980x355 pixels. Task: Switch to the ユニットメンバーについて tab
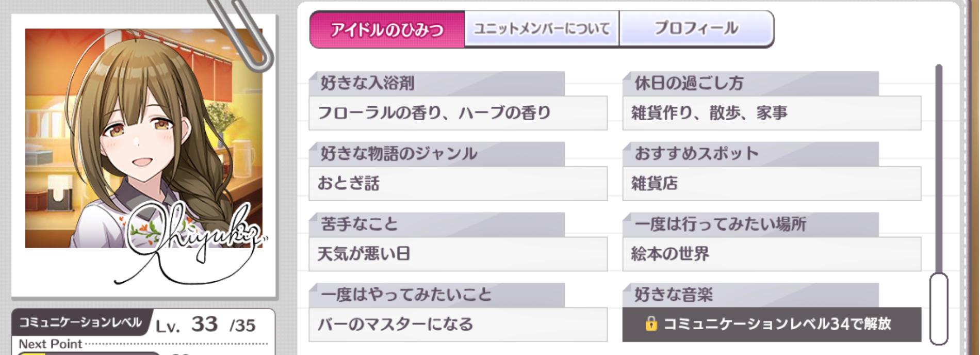point(542,29)
